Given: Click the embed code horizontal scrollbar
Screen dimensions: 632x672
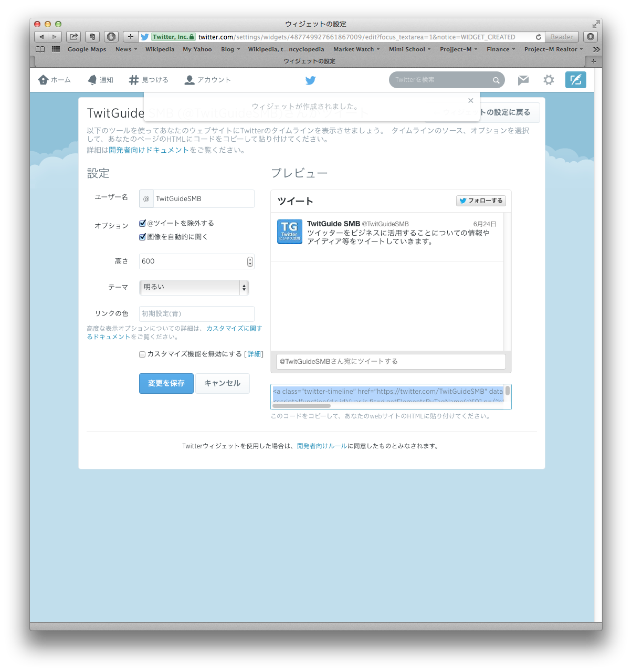Looking at the screenshot, I should coord(301,406).
